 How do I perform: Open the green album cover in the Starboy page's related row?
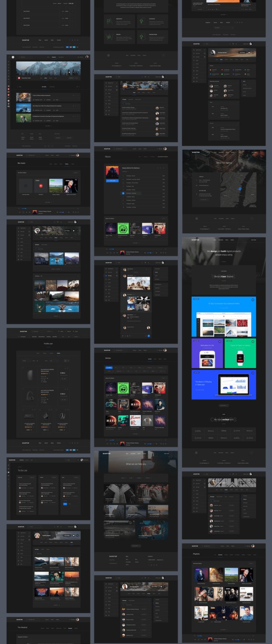[x=123, y=229]
